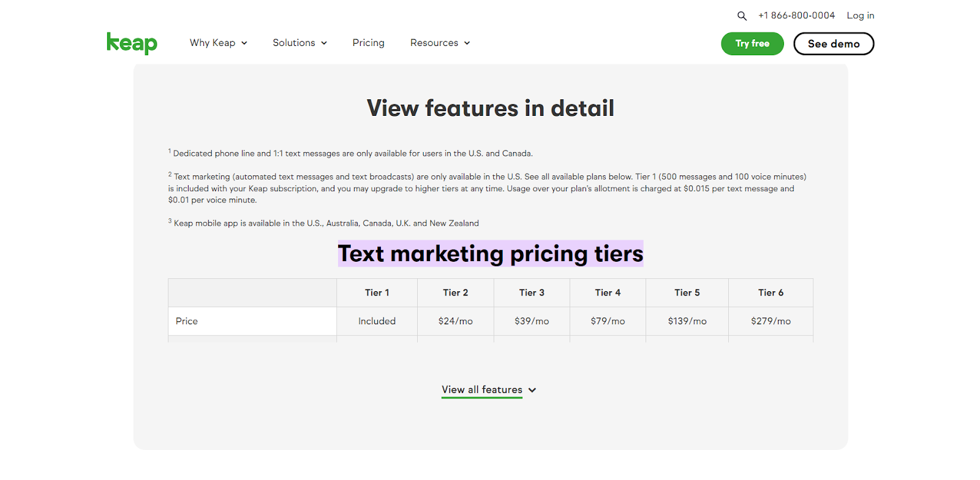Click the $279/mo price cell
The height and width of the screenshot is (480, 980).
(x=771, y=321)
